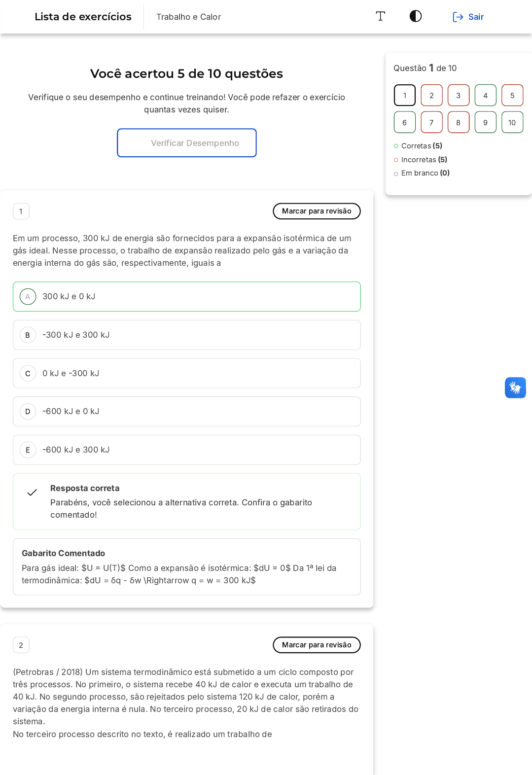532x775 pixels.
Task: Jump to question 2 in navigator
Action: (x=431, y=95)
